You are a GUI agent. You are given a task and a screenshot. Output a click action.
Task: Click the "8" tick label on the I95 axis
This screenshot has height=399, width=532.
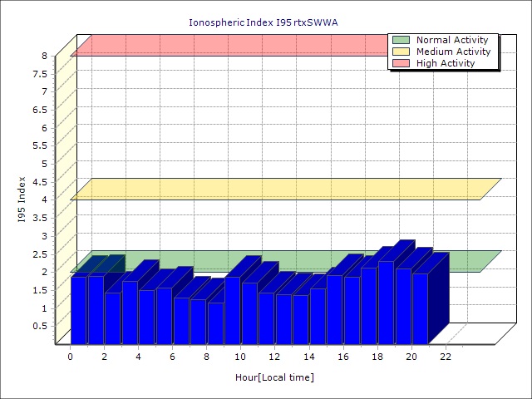coord(46,56)
